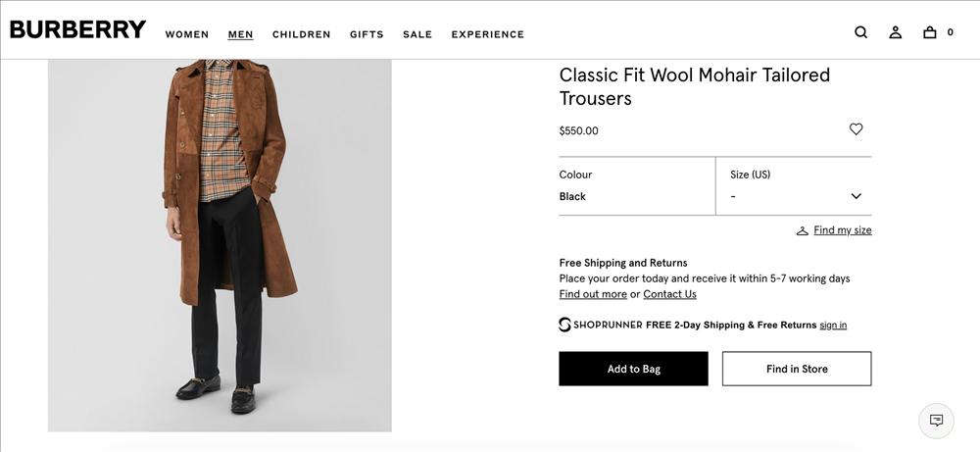Click the trousers product photo
This screenshot has width=980, height=452.
coord(220,245)
